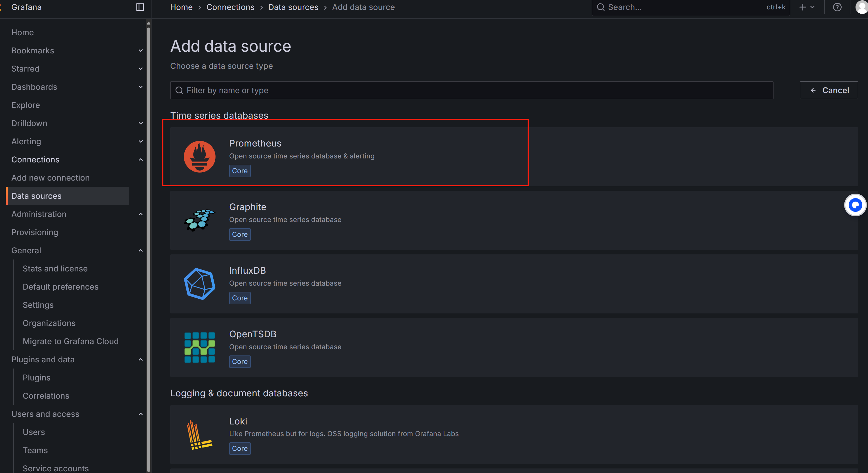The height and width of the screenshot is (473, 868).
Task: Expand the Drilldown section chevron
Action: tap(140, 123)
